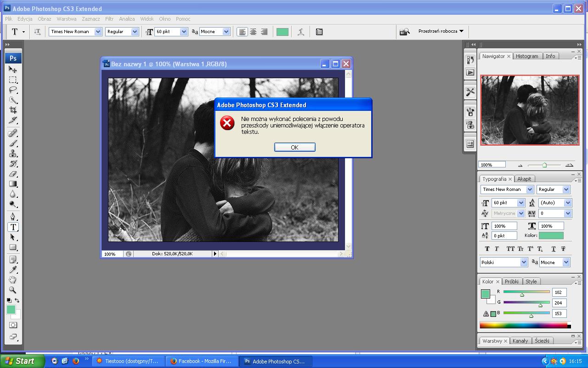Click the Navigator zoom slider
Image resolution: width=588 pixels, height=368 pixels.
point(544,165)
